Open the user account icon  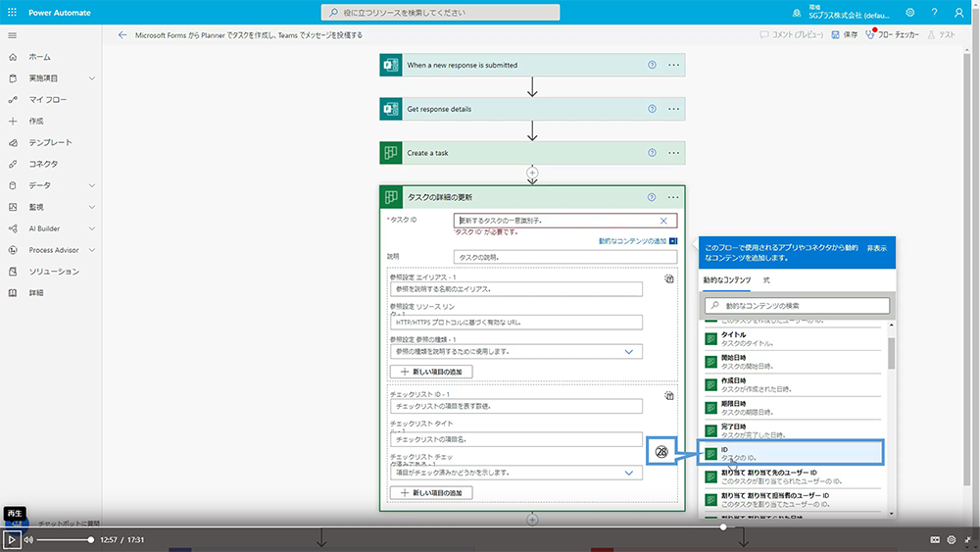pos(958,13)
